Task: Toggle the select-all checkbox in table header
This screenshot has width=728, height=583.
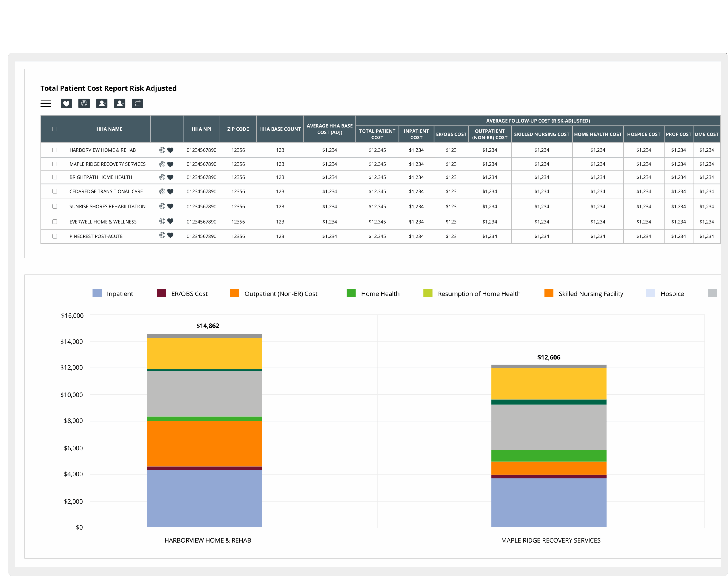Action: [x=55, y=129]
